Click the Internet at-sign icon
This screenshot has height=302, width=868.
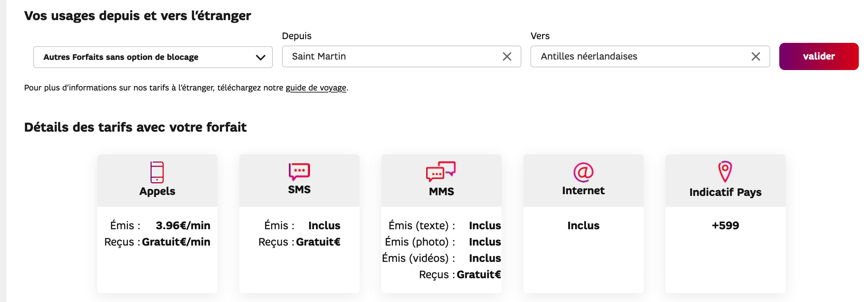[583, 172]
